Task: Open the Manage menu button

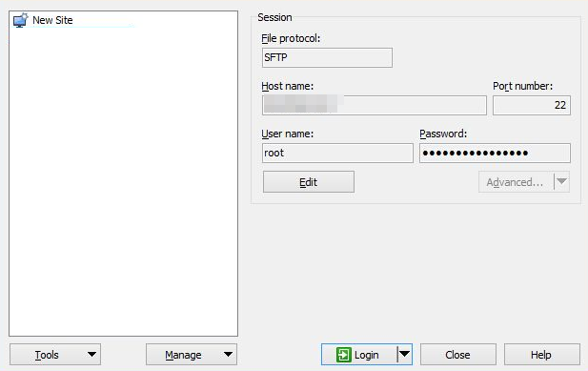Action: (x=192, y=354)
